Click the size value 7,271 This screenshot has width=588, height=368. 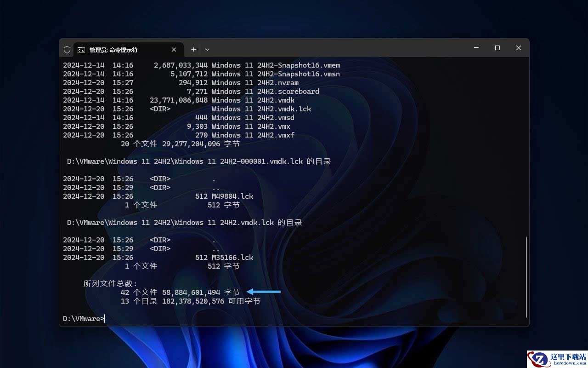coord(198,92)
